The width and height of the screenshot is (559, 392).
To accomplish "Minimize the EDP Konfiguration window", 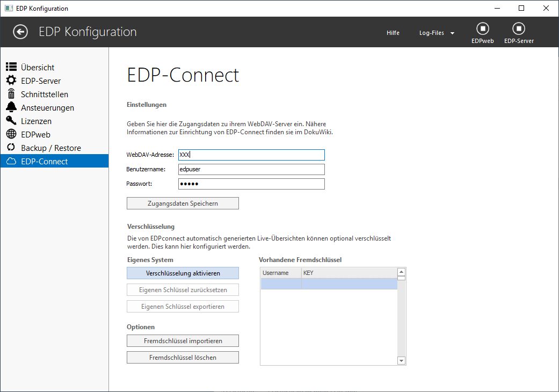I will coord(498,8).
